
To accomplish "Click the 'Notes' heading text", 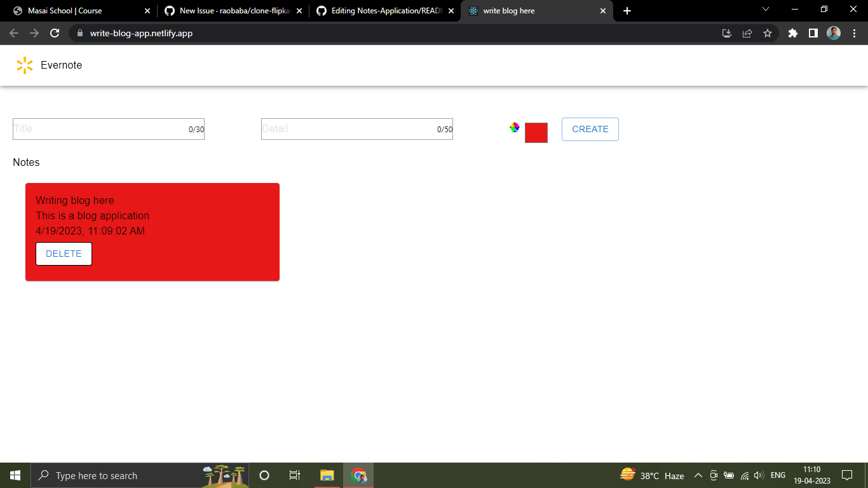I will [26, 162].
